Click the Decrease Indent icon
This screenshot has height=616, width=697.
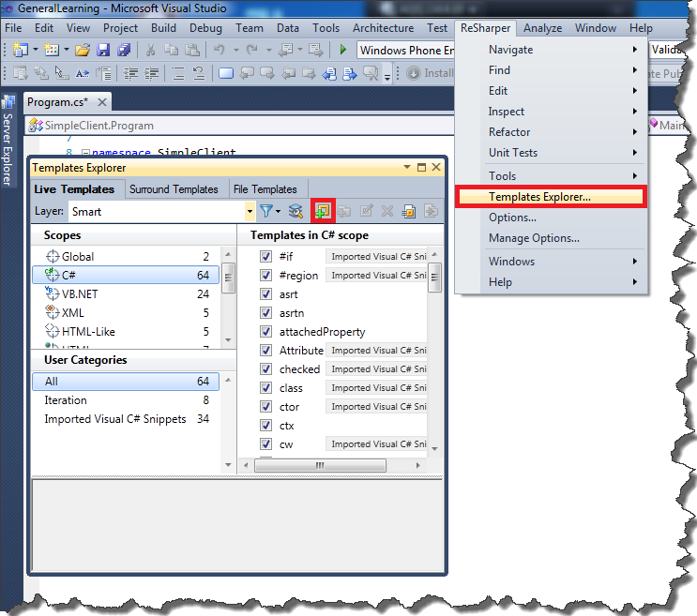tap(130, 73)
